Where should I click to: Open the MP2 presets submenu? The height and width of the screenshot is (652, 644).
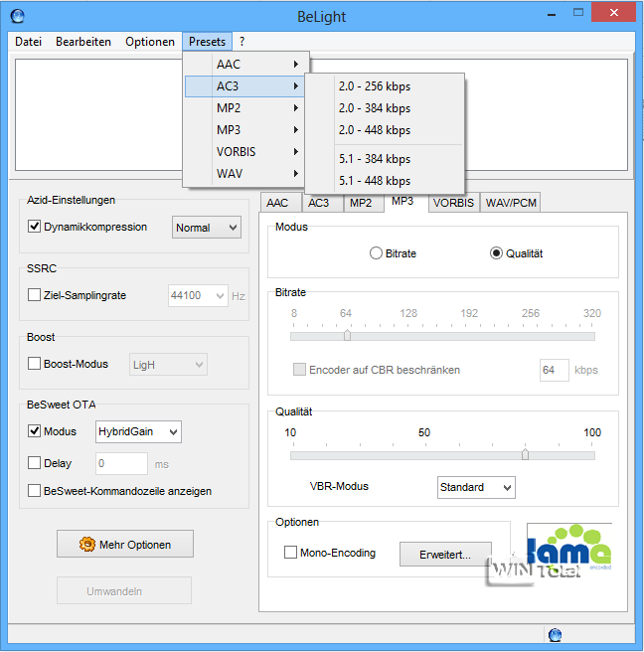pyautogui.click(x=246, y=108)
